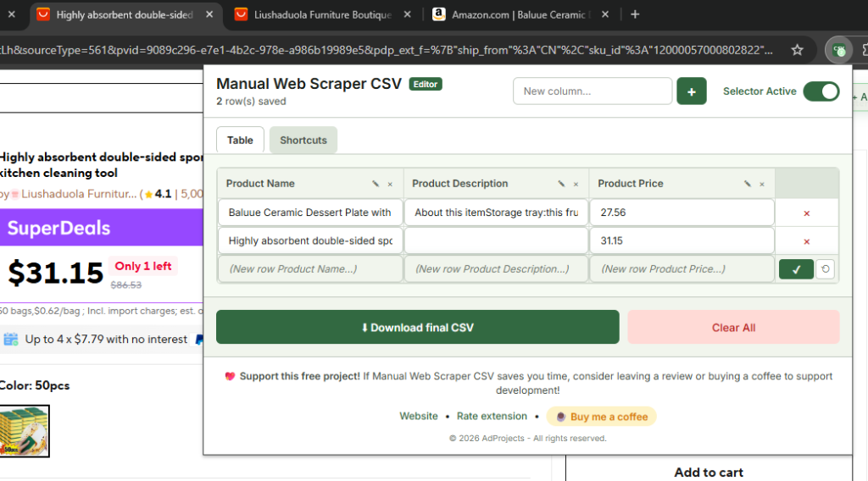The image size is (868, 481).
Task: Edit Product Price column name pencil
Action: [x=748, y=184]
